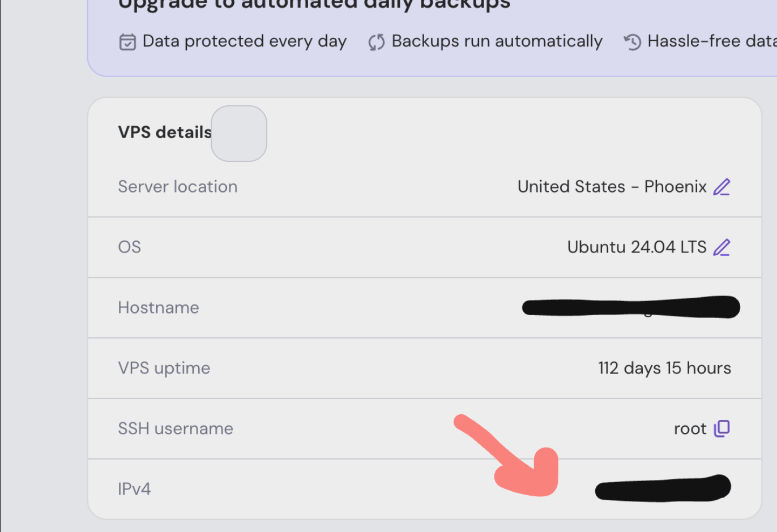Image resolution: width=777 pixels, height=532 pixels.
Task: Click the 'root' username text
Action: coord(690,429)
